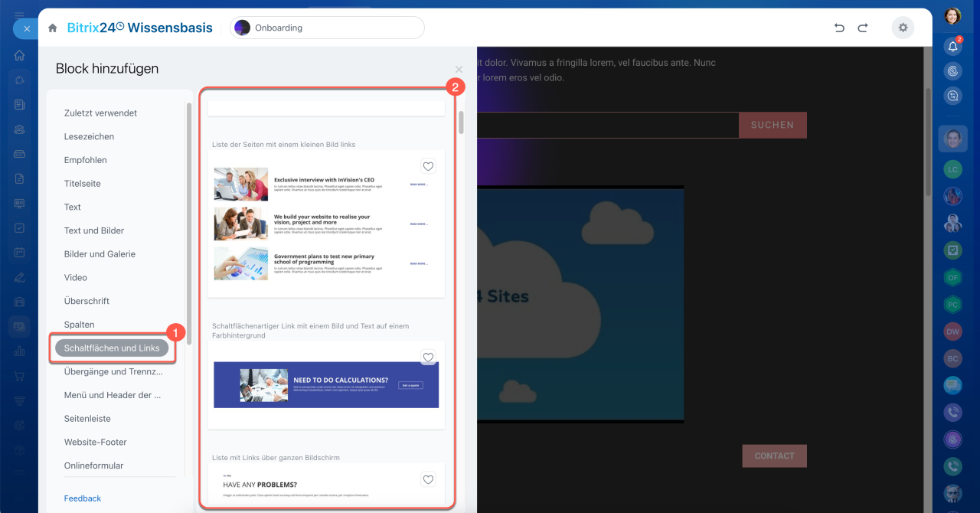Select Menü und Header category
This screenshot has width=980, height=513.
[x=113, y=395]
